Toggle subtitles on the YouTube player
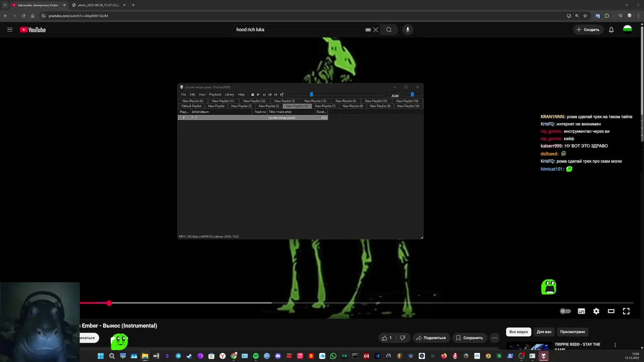Viewport: 644px width, 362px height. pyautogui.click(x=581, y=311)
